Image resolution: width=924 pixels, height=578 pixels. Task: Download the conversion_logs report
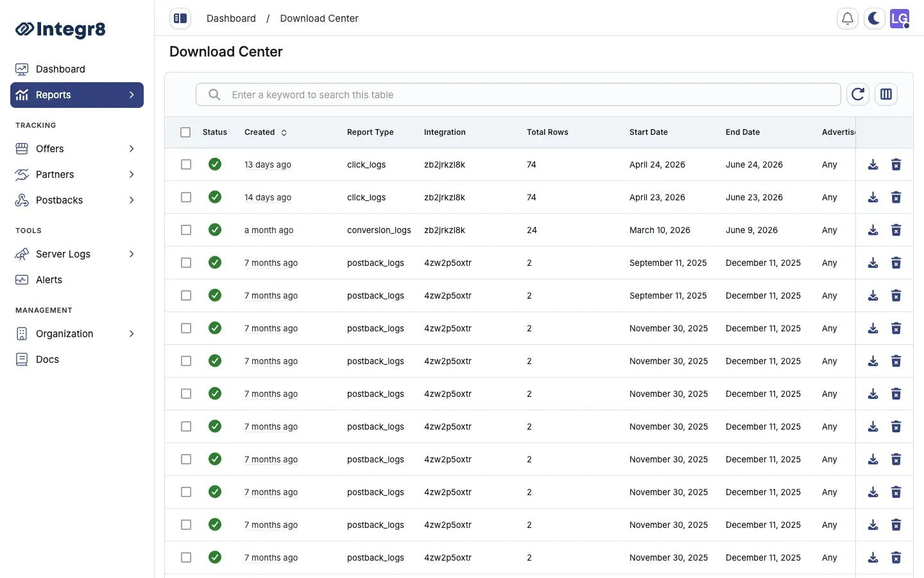click(x=873, y=230)
